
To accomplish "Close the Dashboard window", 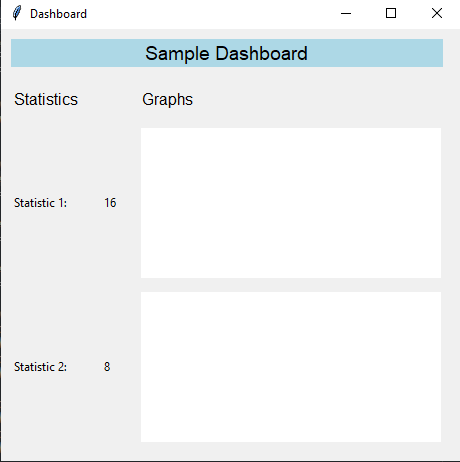I will click(437, 14).
